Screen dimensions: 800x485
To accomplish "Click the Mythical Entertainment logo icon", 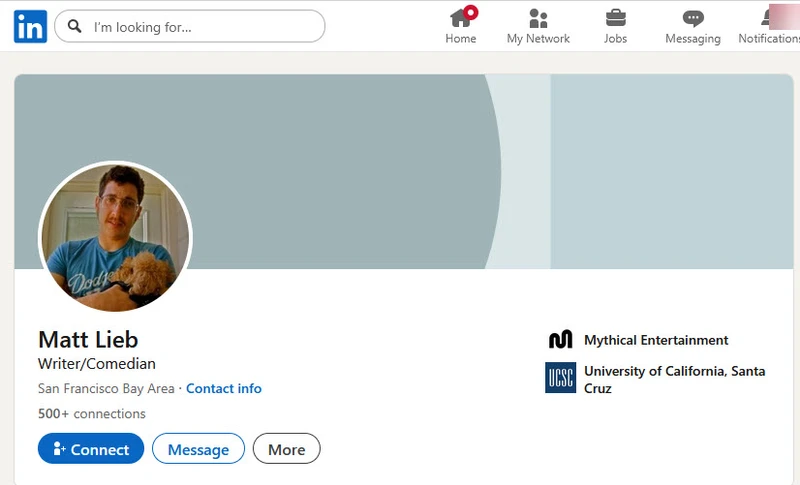I will pos(560,340).
